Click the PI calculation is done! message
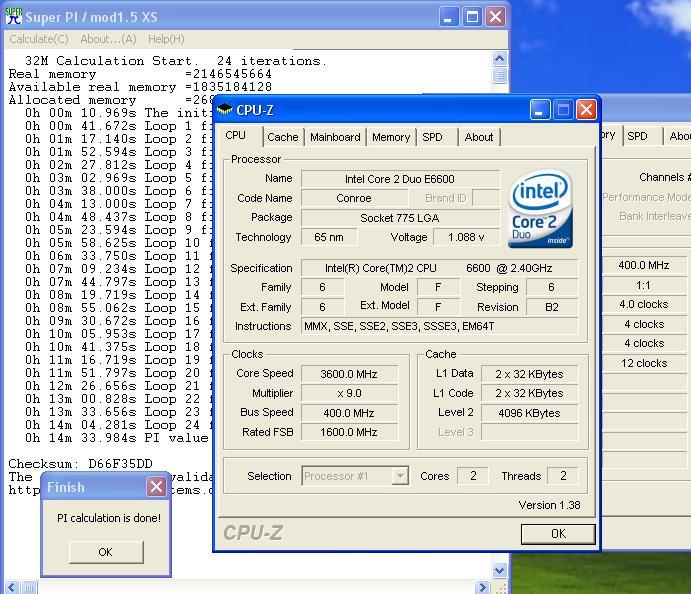Screen dimensions: 691x594 (109, 518)
